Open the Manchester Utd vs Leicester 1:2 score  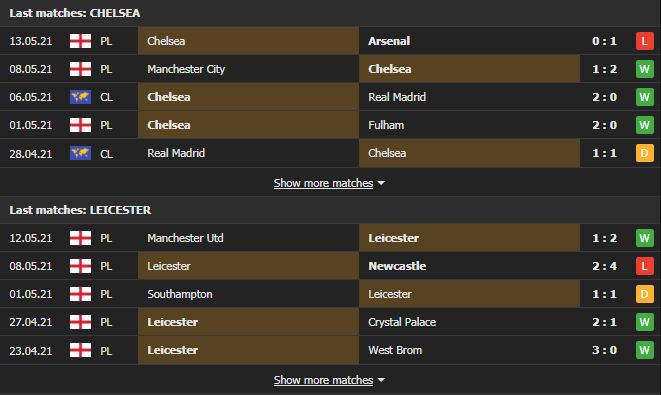(604, 238)
